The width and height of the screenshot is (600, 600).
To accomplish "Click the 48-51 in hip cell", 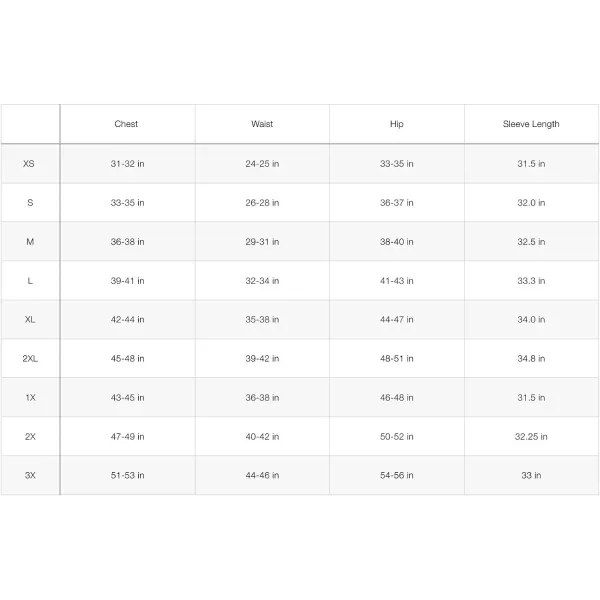I will tap(397, 359).
